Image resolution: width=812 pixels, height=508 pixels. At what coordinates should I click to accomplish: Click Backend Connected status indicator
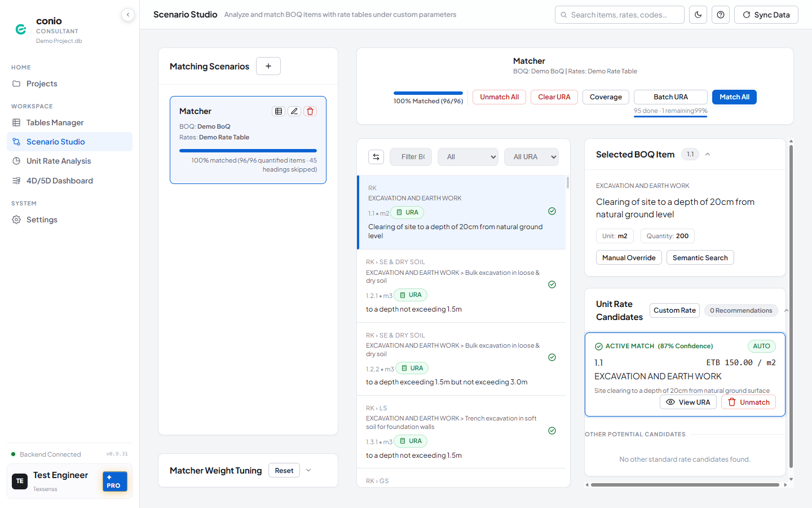[x=46, y=454]
